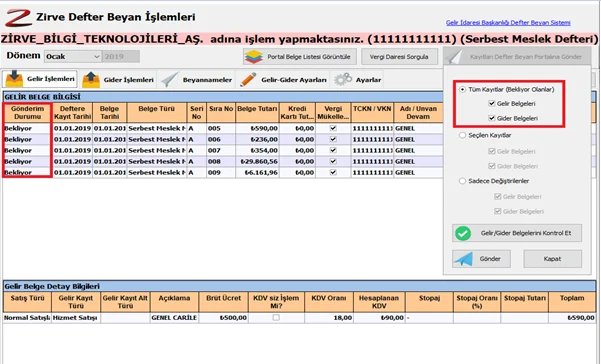The image size is (601, 364).
Task: Select the amount cell ₺29.860,56
Action: click(257, 162)
